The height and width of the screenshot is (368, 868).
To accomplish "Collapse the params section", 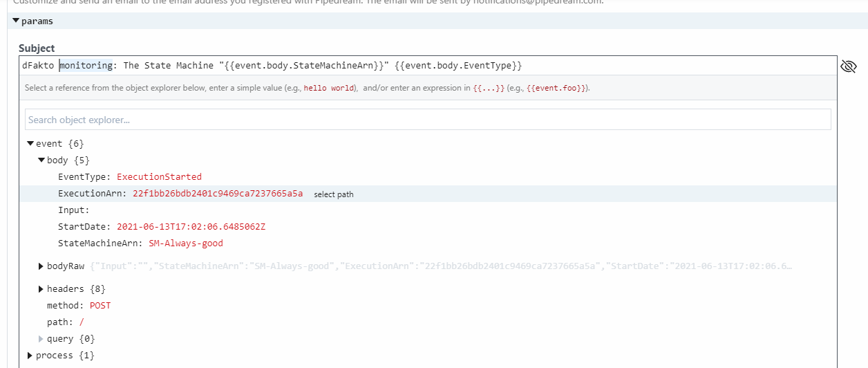I will point(17,21).
